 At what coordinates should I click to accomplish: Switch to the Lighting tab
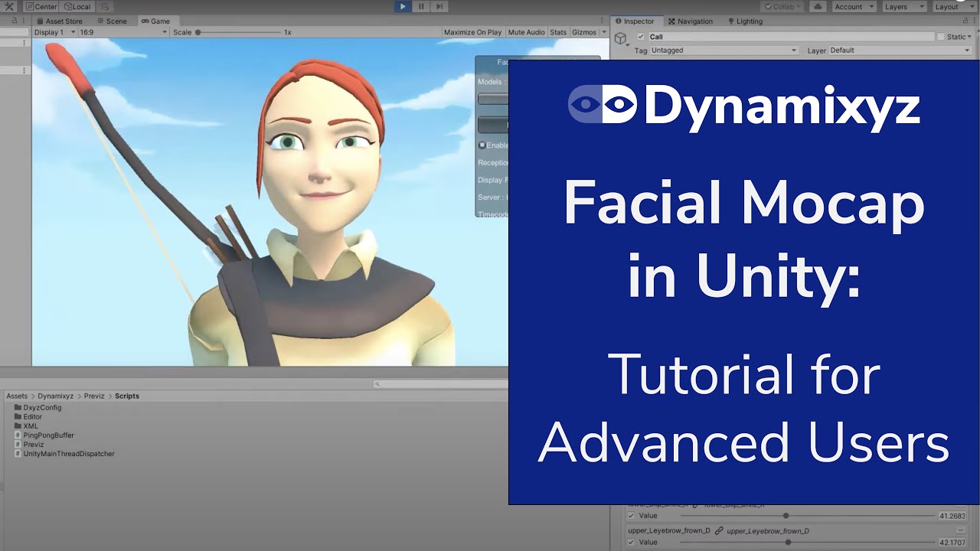745,21
